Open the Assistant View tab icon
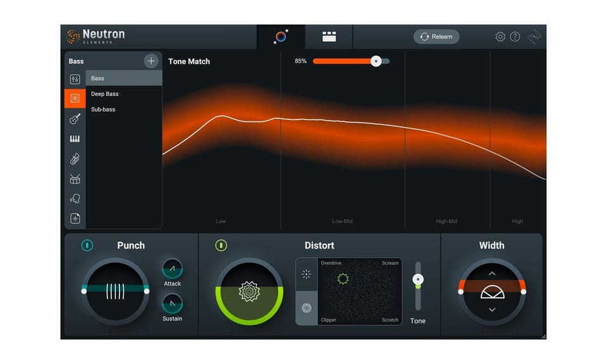The width and height of the screenshot is (607, 364). 281,37
